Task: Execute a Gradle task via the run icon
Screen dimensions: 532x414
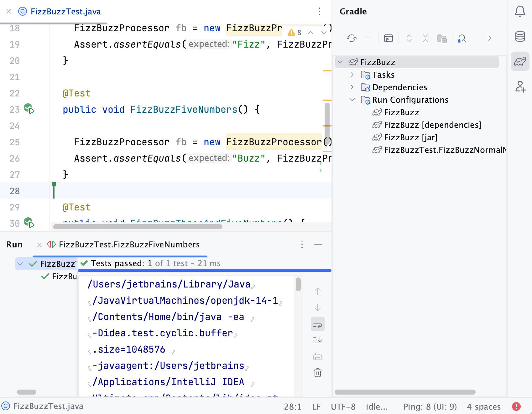Action: (x=388, y=38)
